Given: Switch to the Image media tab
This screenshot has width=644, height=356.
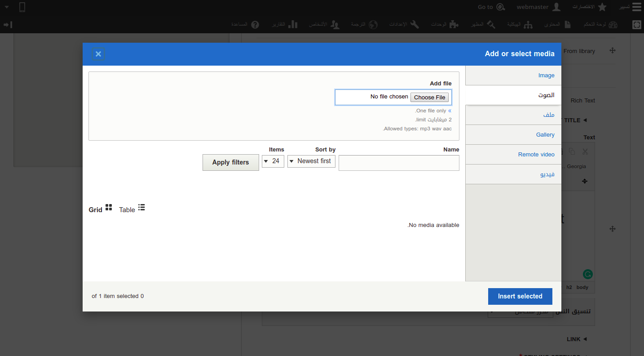Looking at the screenshot, I should 513,76.
